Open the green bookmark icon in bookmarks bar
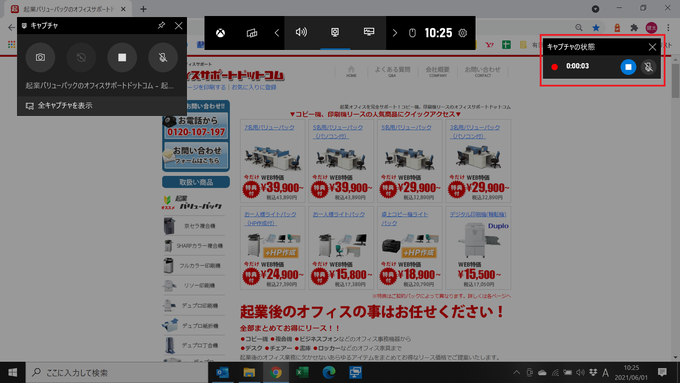The height and width of the screenshot is (383, 680). tap(506, 44)
